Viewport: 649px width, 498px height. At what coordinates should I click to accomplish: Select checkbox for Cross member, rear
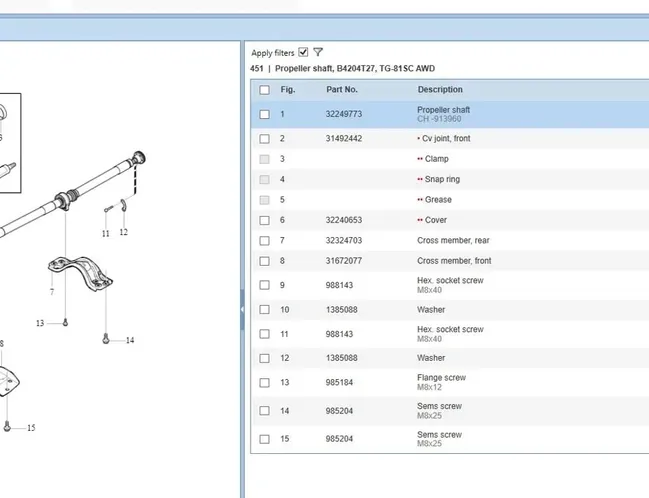coord(264,241)
